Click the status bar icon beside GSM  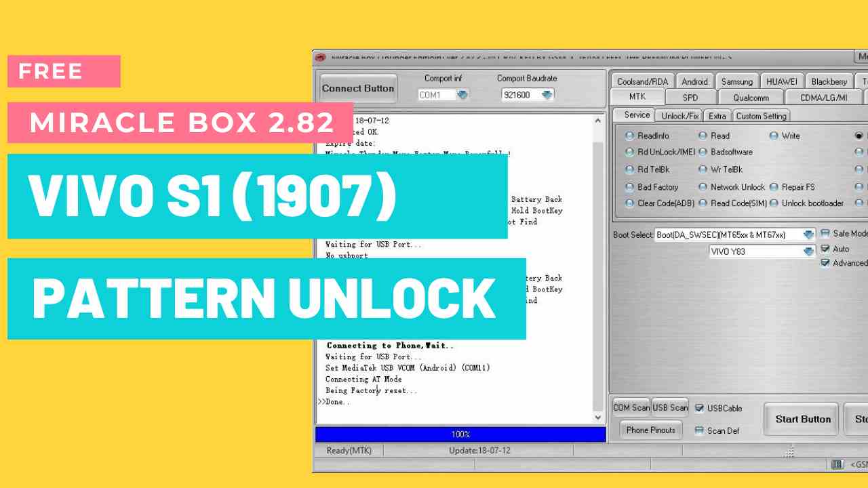[839, 464]
